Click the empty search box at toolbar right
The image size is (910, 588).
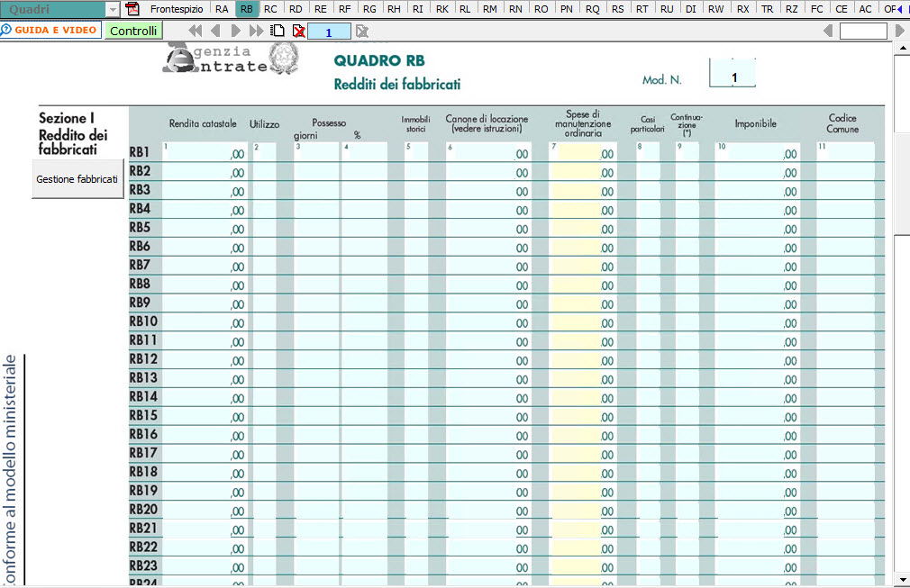tap(863, 32)
